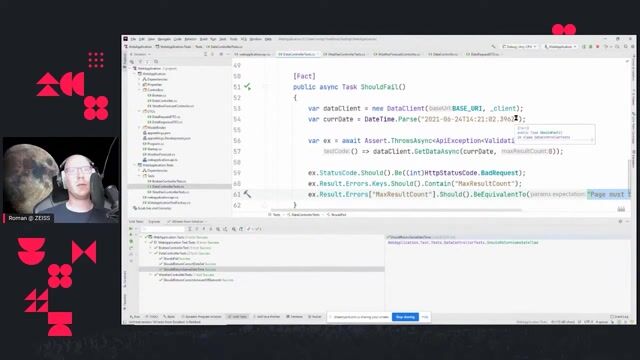
Task: Open the Build tool window tab
Action: pos(169,317)
